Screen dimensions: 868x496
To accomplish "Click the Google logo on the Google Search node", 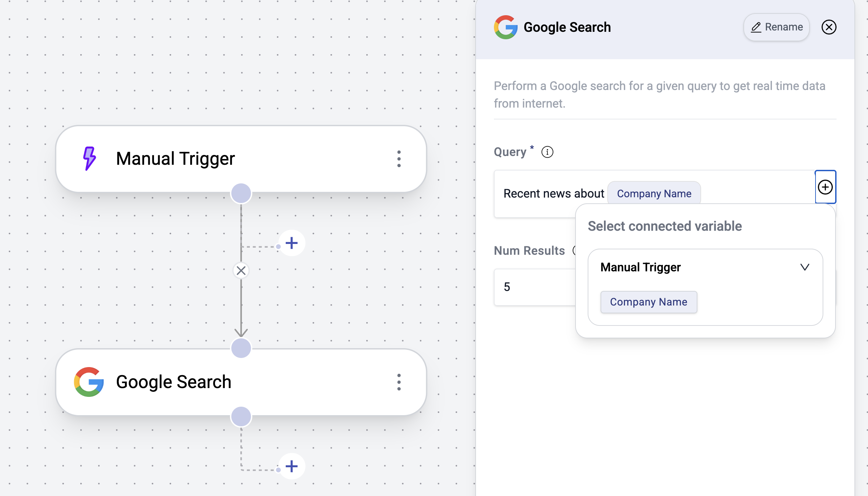I will click(x=89, y=382).
